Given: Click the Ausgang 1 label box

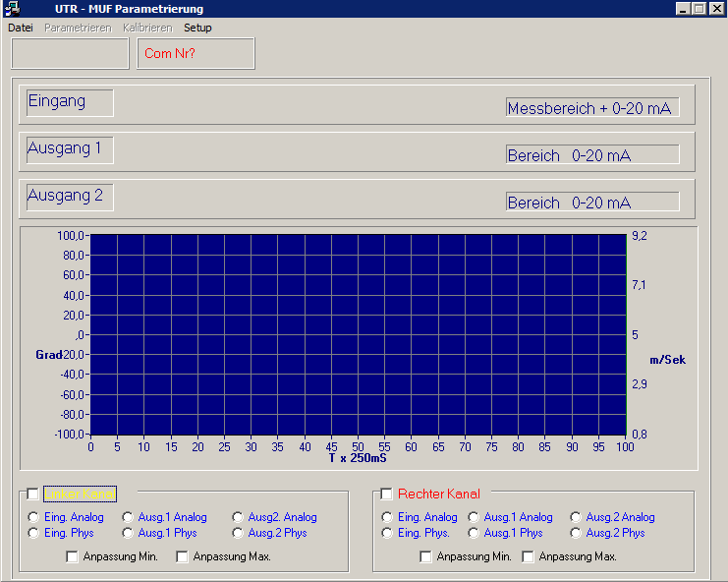Looking at the screenshot, I should click(x=70, y=150).
